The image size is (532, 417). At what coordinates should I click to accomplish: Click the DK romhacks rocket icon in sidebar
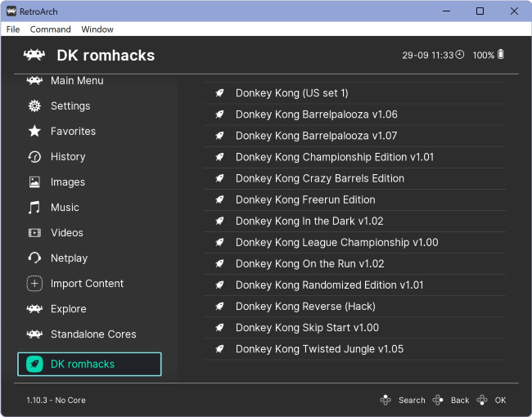(34, 364)
